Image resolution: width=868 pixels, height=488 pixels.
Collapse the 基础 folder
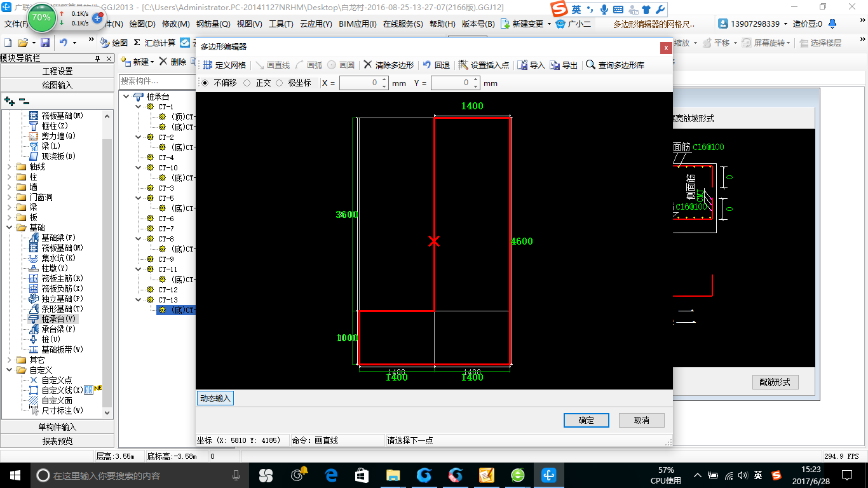(9, 227)
